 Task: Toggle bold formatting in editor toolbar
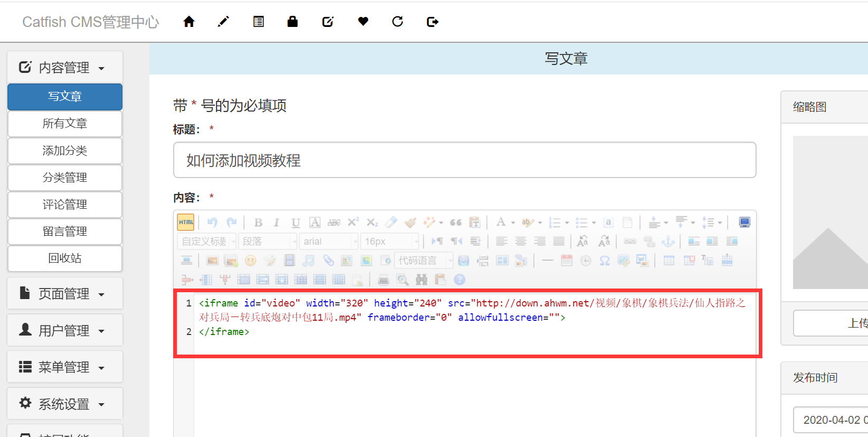tap(258, 222)
